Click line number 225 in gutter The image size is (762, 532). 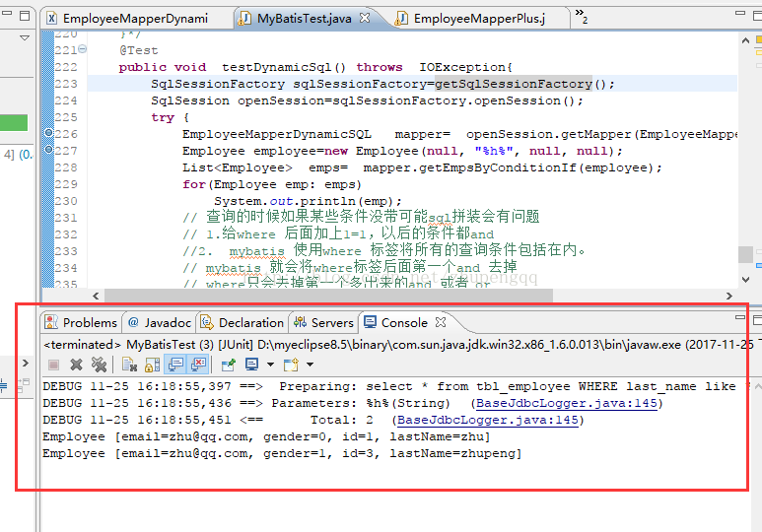point(66,117)
